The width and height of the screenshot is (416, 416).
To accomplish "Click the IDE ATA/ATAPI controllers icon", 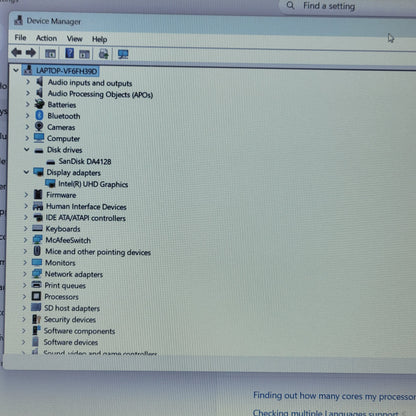I will pos(38,217).
